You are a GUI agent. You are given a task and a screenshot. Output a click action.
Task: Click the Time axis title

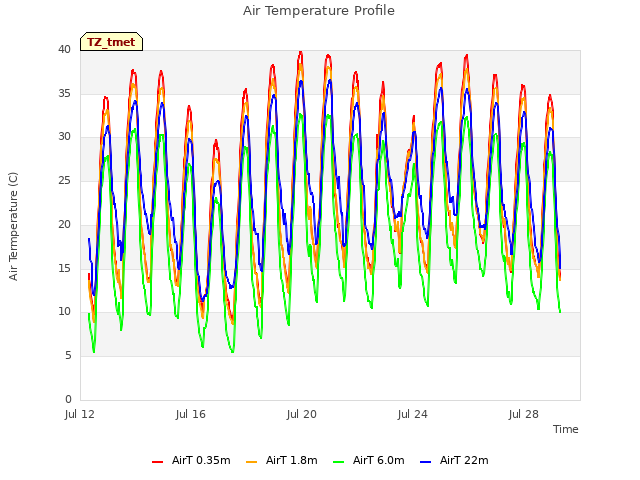(x=565, y=429)
